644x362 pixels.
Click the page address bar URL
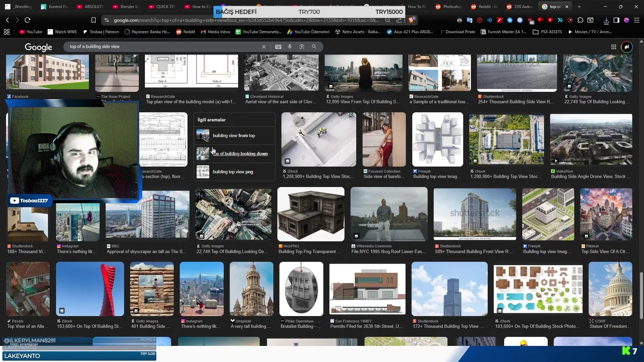tap(247, 20)
